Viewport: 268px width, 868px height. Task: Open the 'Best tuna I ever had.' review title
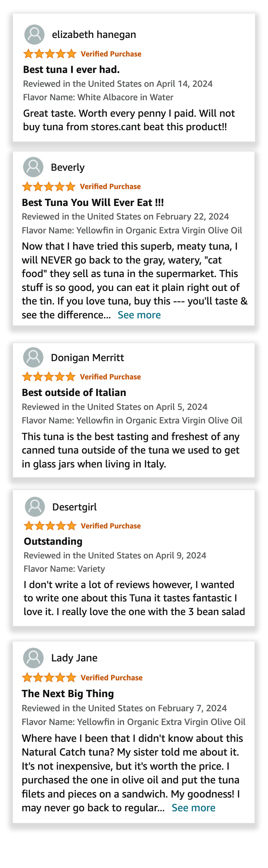(71, 69)
